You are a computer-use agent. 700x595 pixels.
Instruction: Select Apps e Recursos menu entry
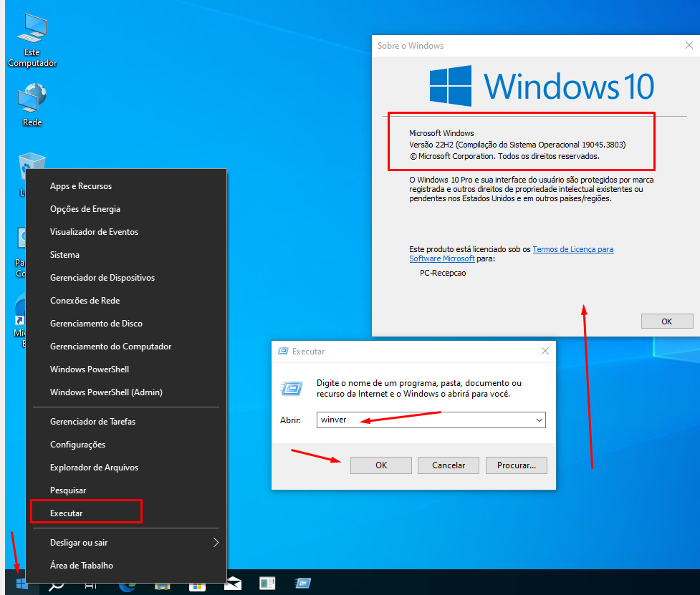126,186
